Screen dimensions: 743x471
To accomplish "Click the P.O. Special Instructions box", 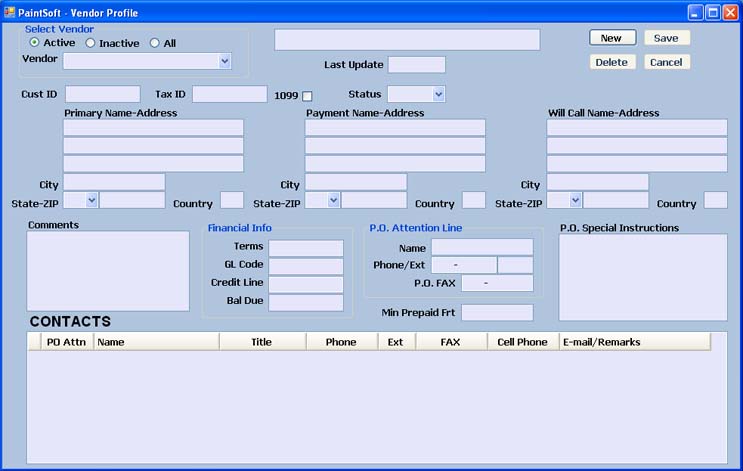I will [x=643, y=277].
